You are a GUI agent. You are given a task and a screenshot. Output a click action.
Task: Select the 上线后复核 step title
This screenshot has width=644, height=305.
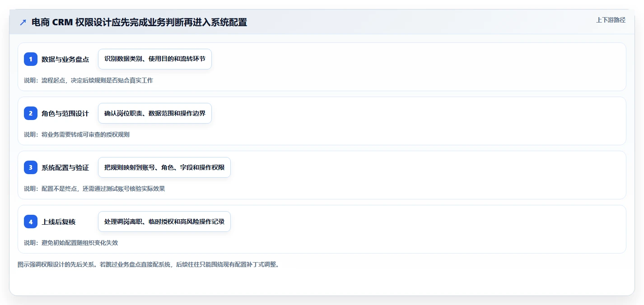pos(58,222)
